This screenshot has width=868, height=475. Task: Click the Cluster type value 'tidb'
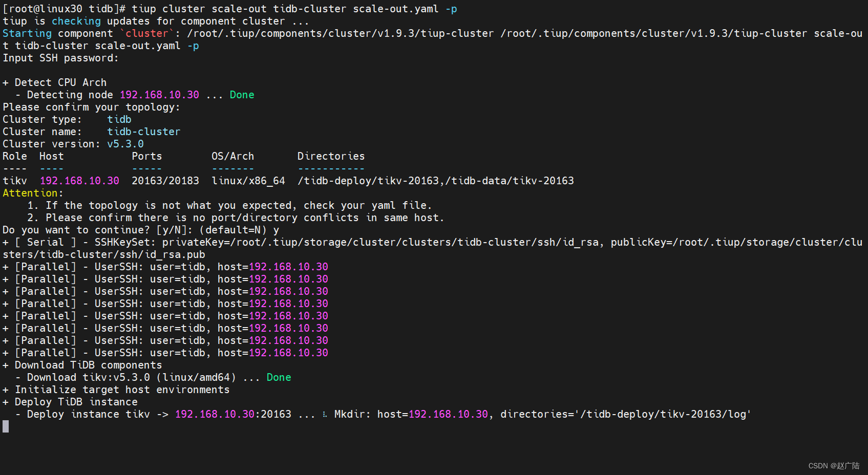(x=119, y=119)
